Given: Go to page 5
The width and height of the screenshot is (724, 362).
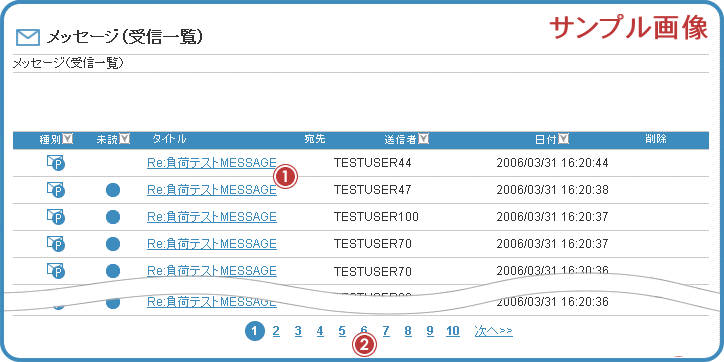Looking at the screenshot, I should 342,331.
